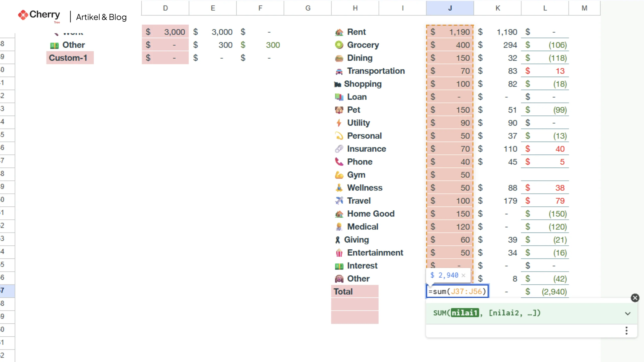Select column H header

coord(355,8)
